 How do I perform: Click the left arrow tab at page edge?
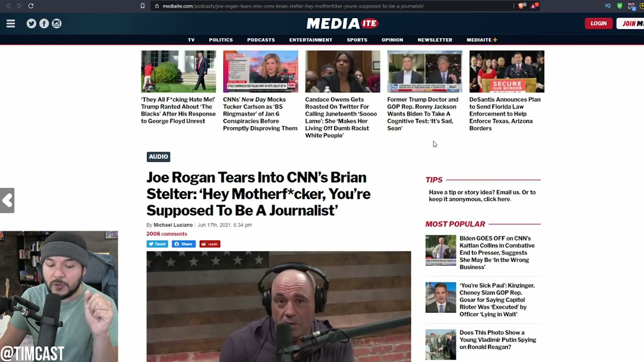click(x=7, y=201)
